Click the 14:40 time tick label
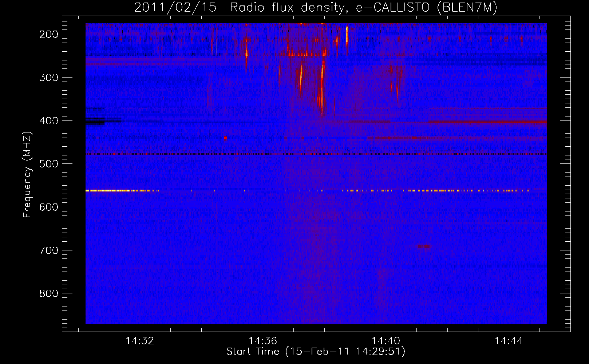This screenshot has height=364, width=589. click(x=386, y=341)
